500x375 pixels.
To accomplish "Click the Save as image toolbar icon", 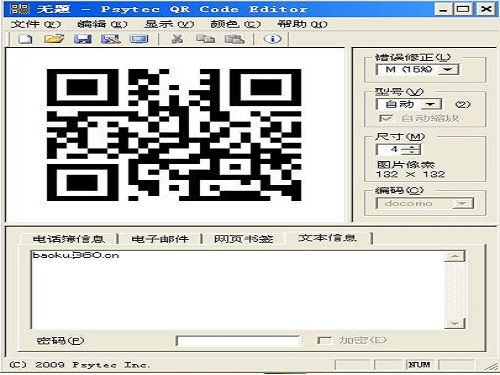I will point(111,39).
